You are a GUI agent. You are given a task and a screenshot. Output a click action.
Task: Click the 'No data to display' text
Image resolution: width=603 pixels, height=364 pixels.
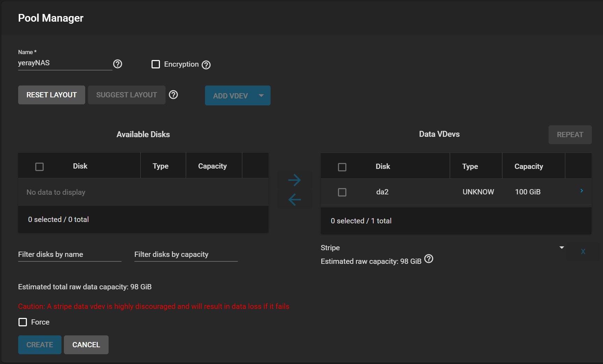pyautogui.click(x=56, y=192)
